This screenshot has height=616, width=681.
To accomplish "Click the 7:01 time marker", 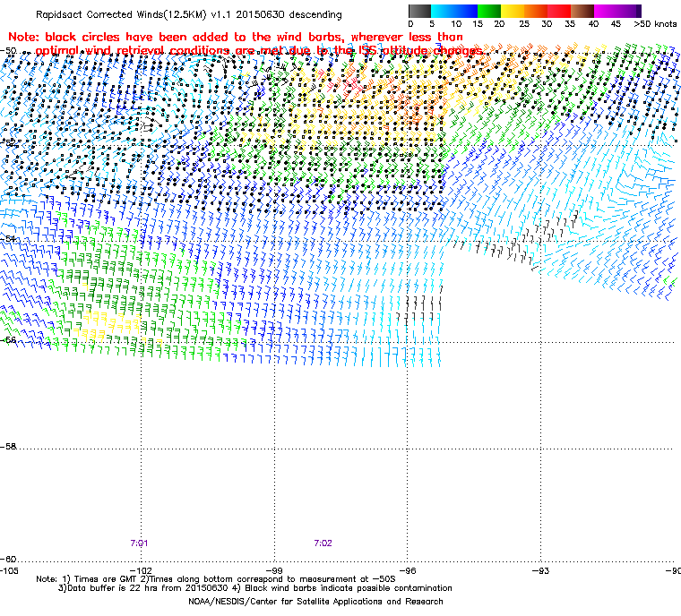I will (139, 543).
